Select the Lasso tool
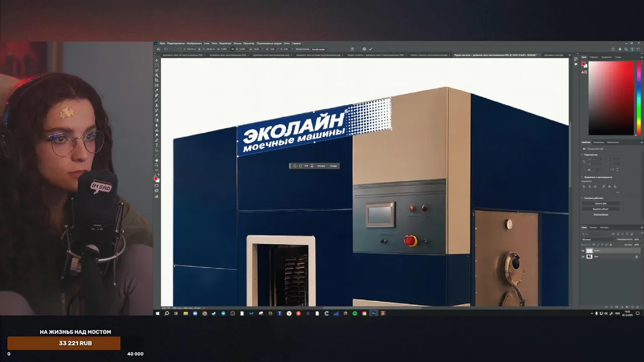 156,70
